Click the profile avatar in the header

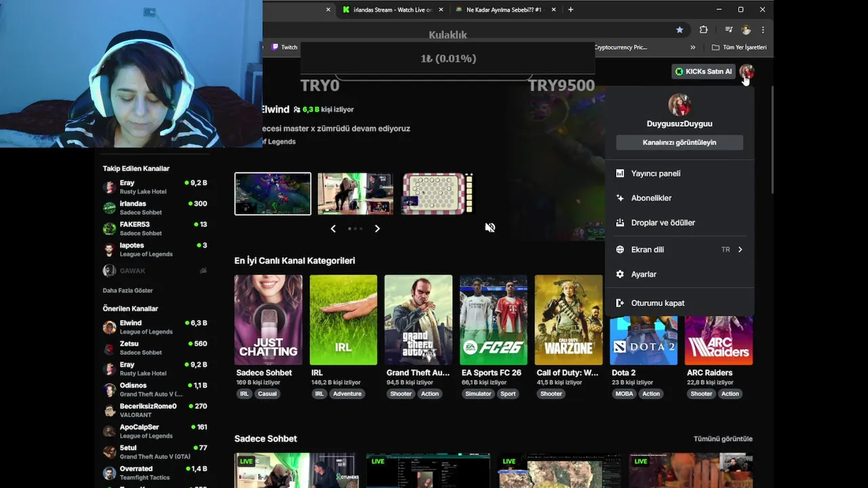(x=747, y=71)
